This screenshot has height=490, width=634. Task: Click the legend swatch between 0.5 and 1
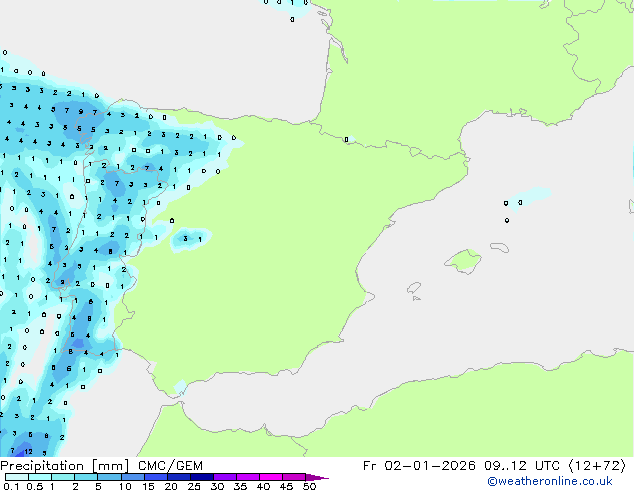click(40, 477)
